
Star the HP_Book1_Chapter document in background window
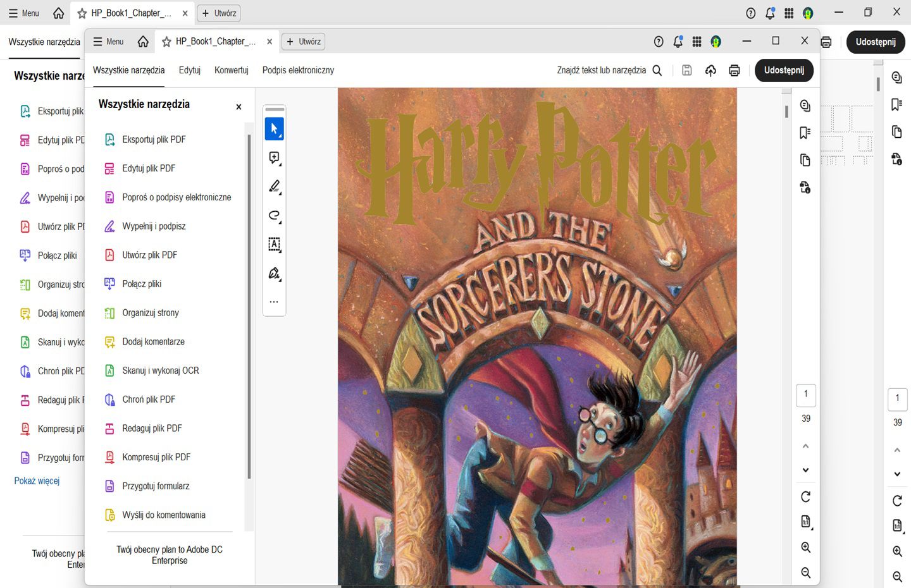(x=82, y=13)
